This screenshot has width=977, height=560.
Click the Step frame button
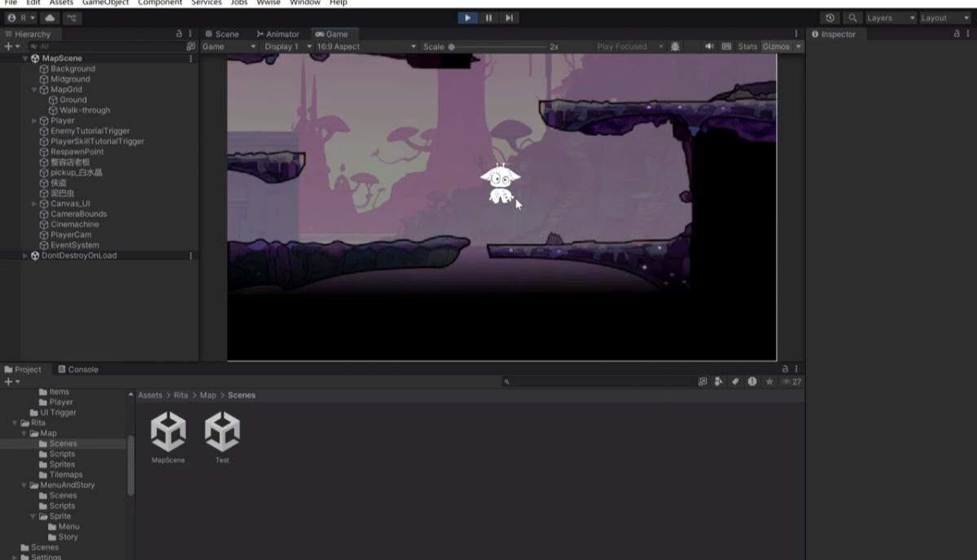509,18
